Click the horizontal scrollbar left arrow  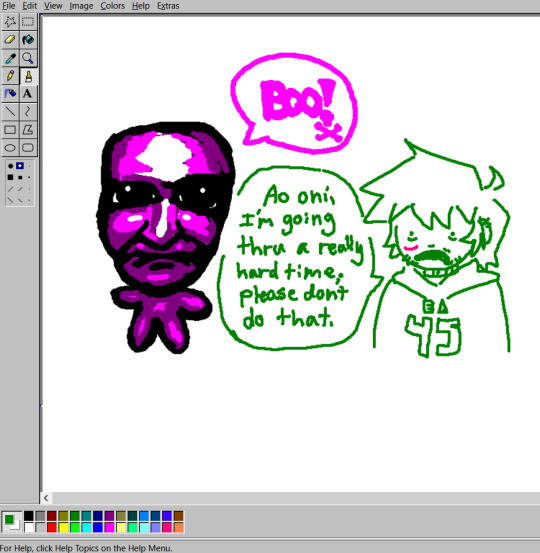pos(46,498)
